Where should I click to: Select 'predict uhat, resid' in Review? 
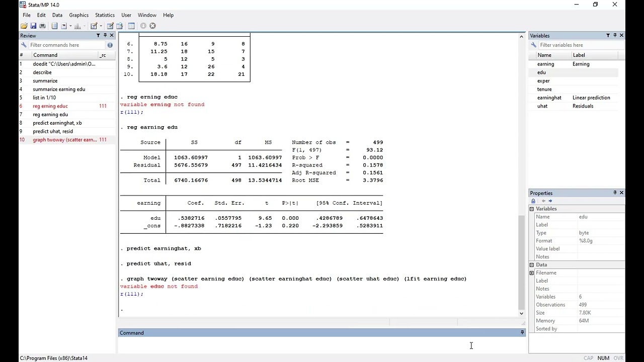click(66, 131)
